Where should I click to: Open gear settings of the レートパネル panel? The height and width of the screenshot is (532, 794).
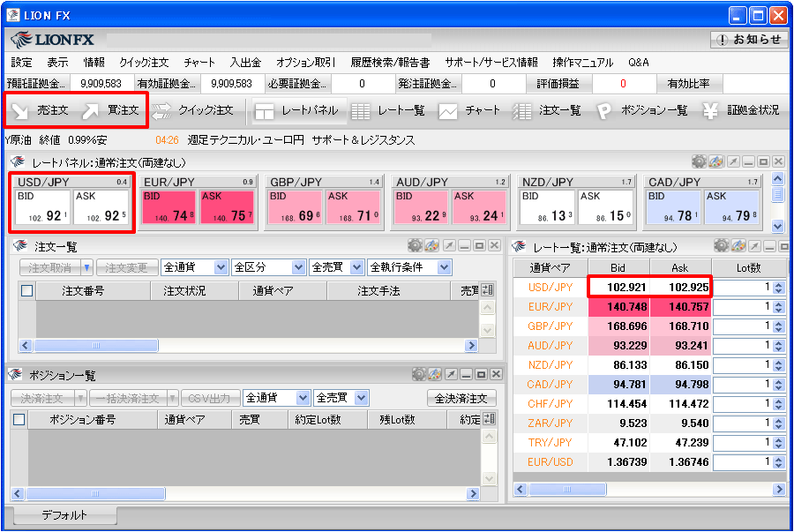click(x=699, y=161)
